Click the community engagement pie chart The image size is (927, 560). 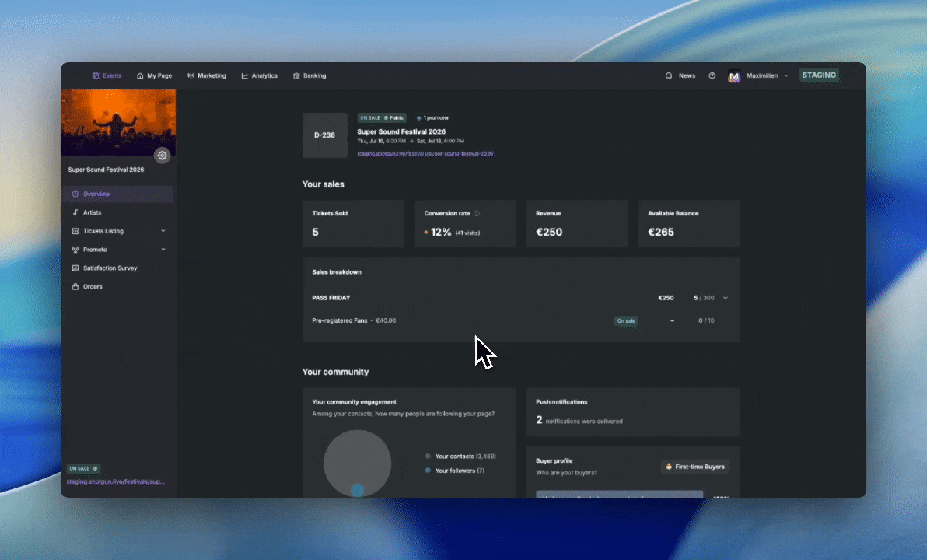(x=357, y=463)
